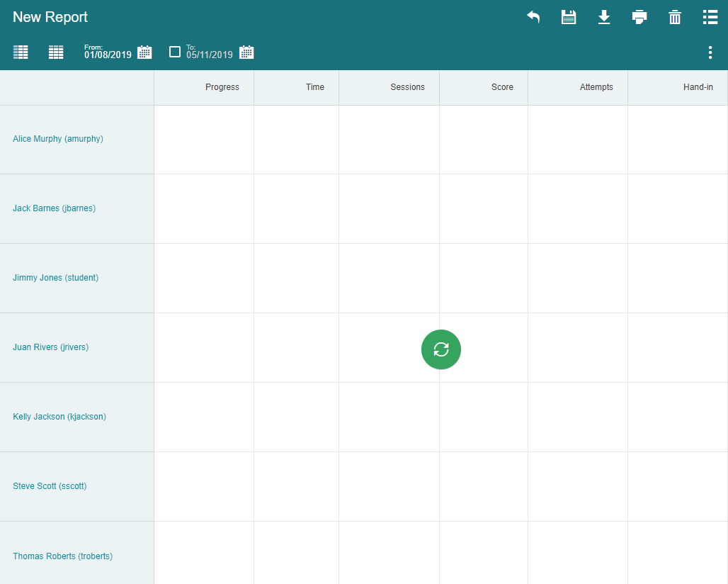Download the report using arrow icon
728x584 pixels.
pos(603,17)
